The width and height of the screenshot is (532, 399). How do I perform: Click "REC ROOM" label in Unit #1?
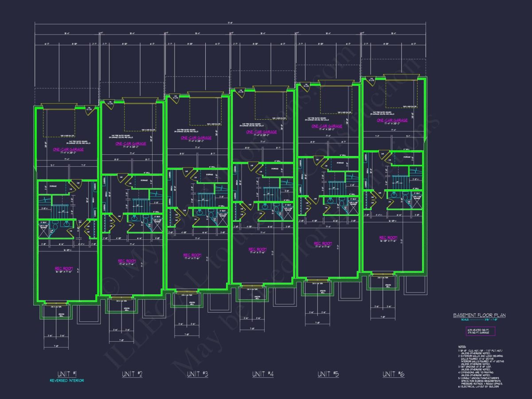(x=63, y=269)
